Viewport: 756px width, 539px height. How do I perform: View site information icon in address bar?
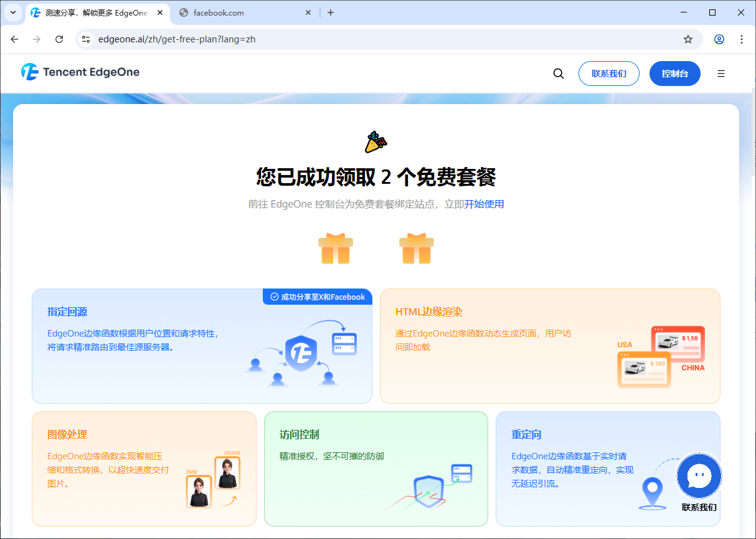[x=86, y=39]
